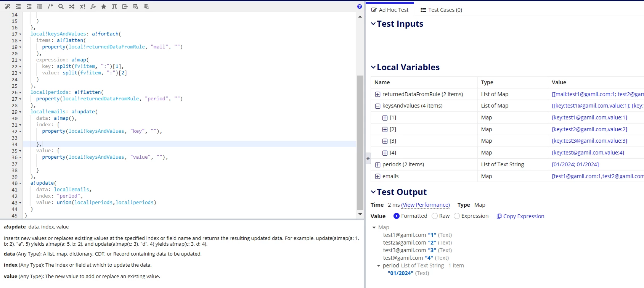Open the search magnifier in editor toolbar

[61, 6]
